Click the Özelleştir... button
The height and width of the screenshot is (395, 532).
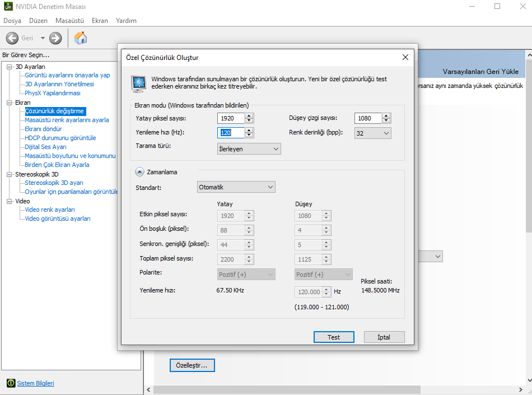(192, 365)
